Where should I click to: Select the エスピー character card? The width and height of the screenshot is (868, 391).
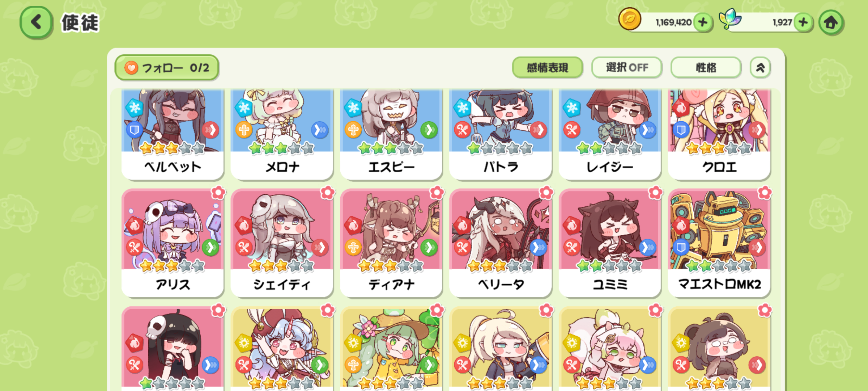(391, 134)
